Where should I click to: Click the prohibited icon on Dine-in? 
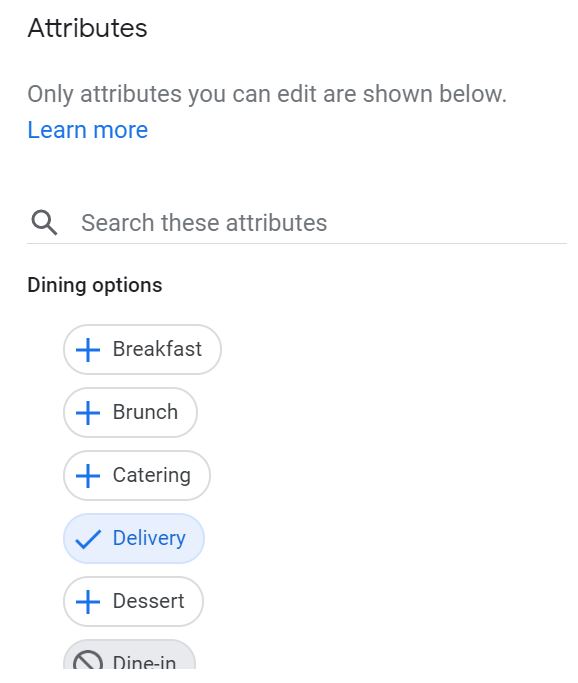(x=88, y=660)
